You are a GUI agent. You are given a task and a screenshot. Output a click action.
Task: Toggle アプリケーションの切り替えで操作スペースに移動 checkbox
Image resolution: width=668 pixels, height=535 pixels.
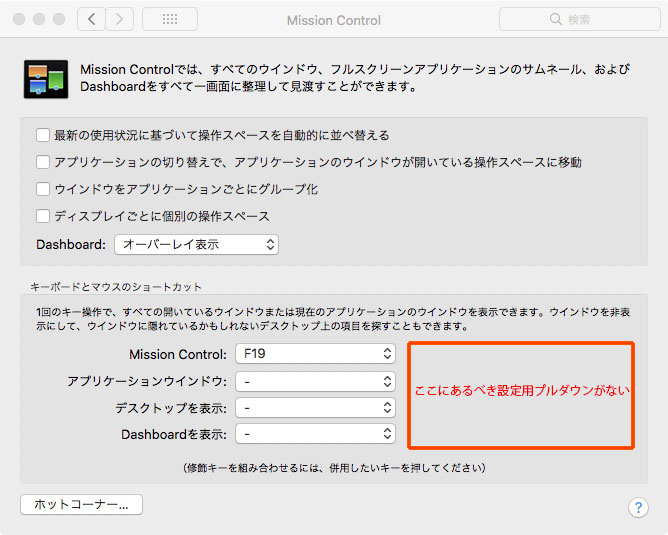coord(43,162)
